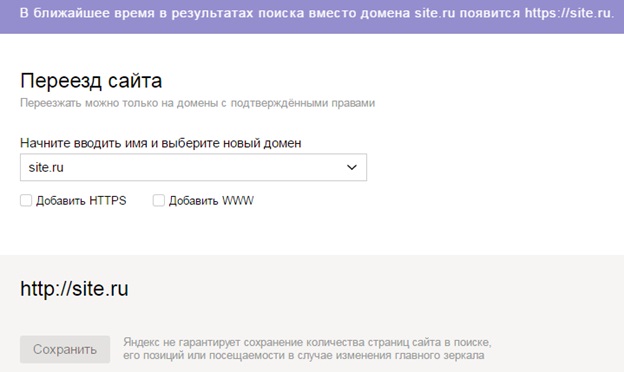The width and height of the screenshot is (624, 372).
Task: Select the Переезд сайта heading
Action: [x=91, y=81]
